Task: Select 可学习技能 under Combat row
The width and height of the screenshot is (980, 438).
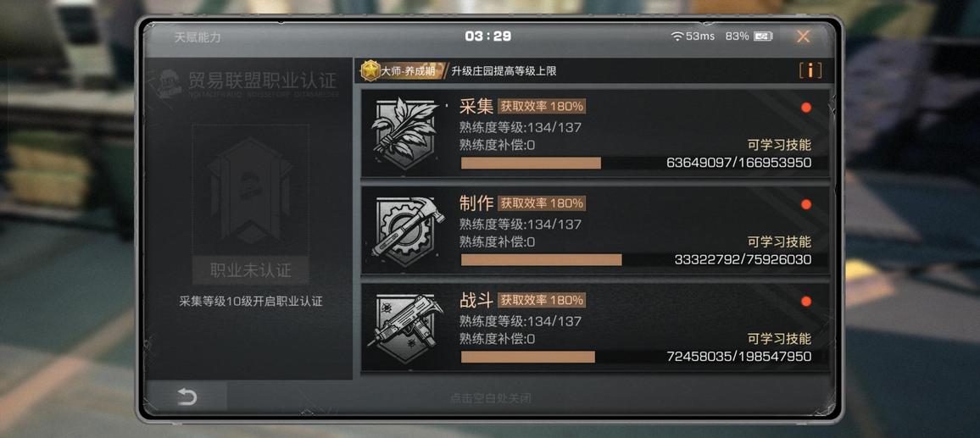Action: click(779, 339)
